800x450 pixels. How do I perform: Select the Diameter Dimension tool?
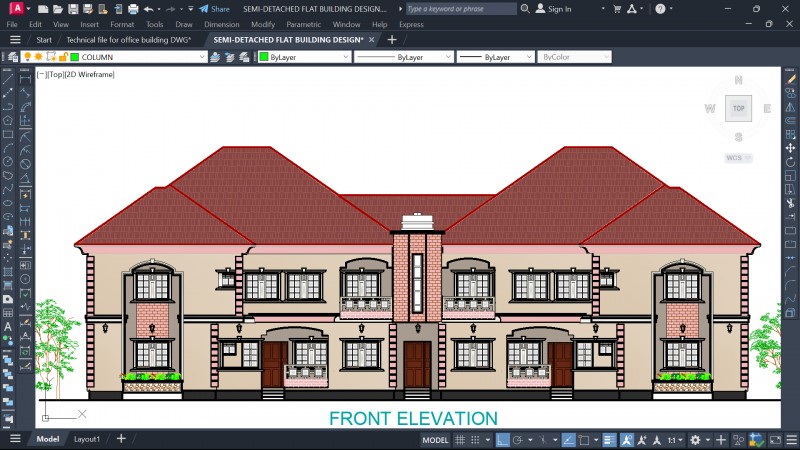click(25, 164)
